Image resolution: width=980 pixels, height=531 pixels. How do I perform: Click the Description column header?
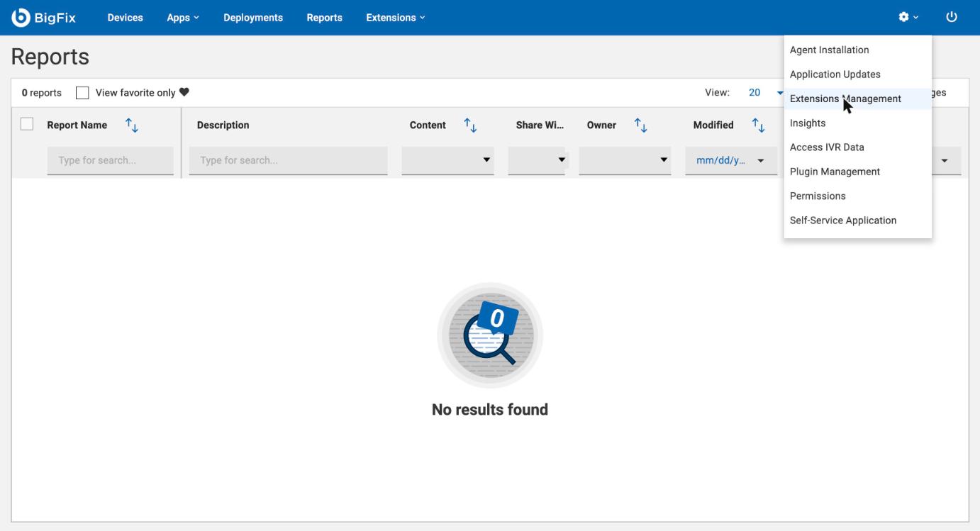coord(223,125)
